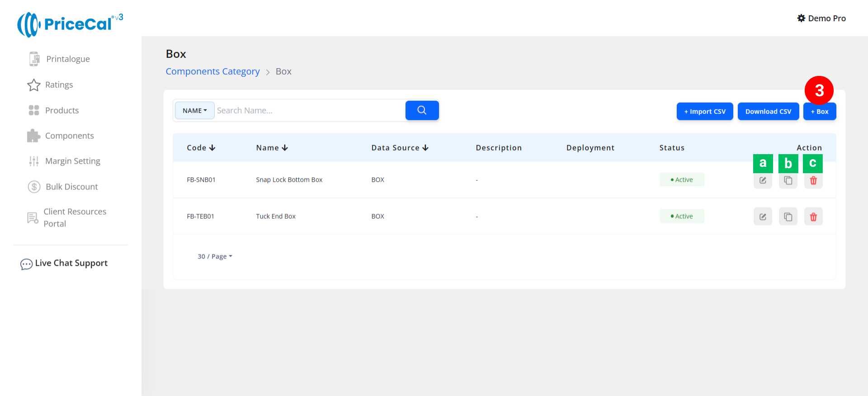Sort the table by Name column
The image size is (868, 396).
coord(272,148)
